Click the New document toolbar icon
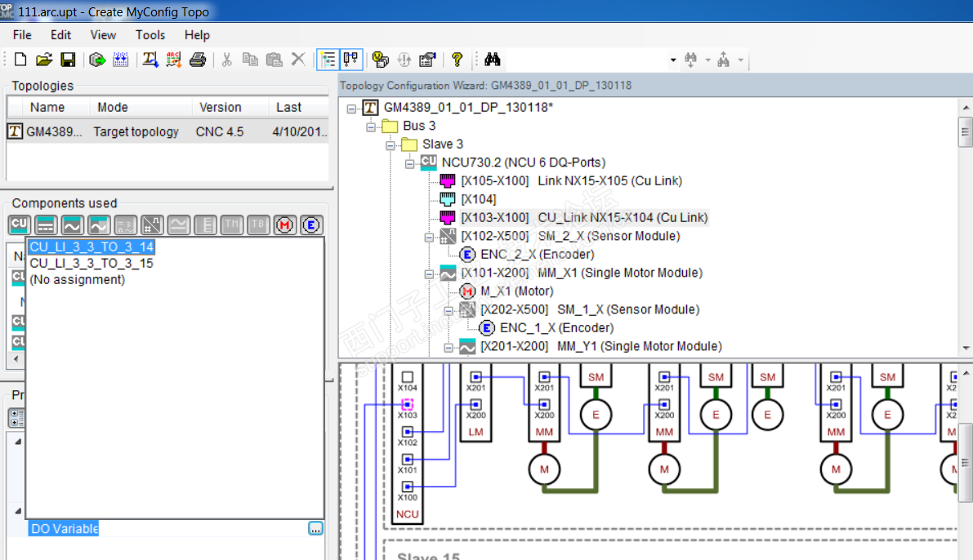Image resolution: width=973 pixels, height=560 pixels. [x=21, y=60]
